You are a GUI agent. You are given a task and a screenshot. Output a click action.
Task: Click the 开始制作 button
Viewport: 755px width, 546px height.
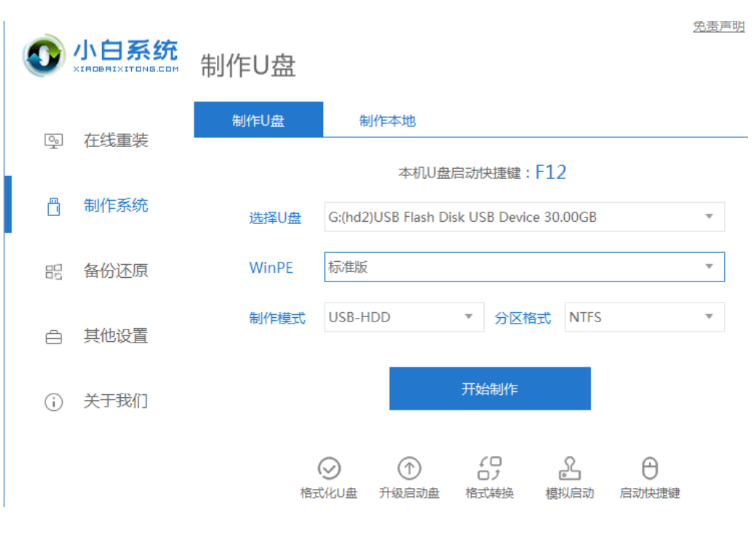(x=489, y=389)
